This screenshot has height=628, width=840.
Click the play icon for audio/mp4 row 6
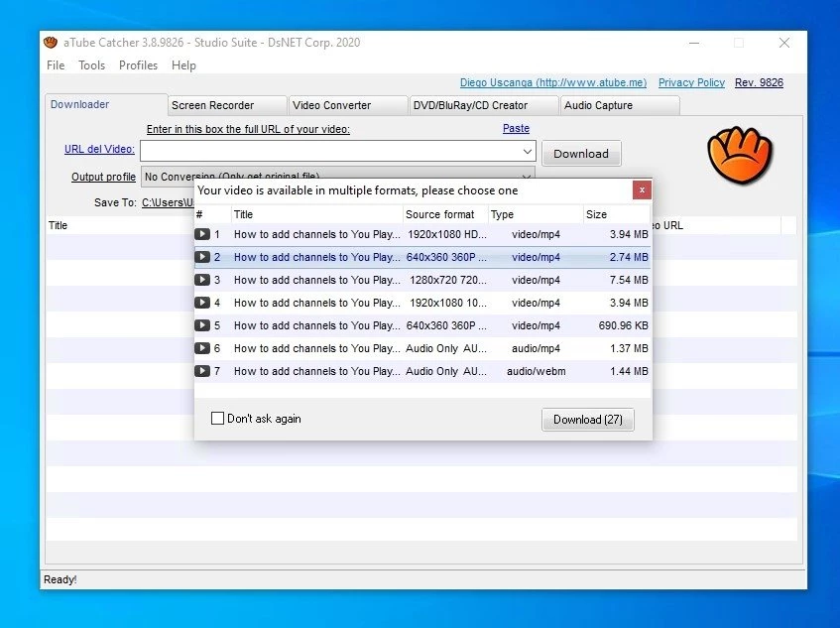point(202,349)
